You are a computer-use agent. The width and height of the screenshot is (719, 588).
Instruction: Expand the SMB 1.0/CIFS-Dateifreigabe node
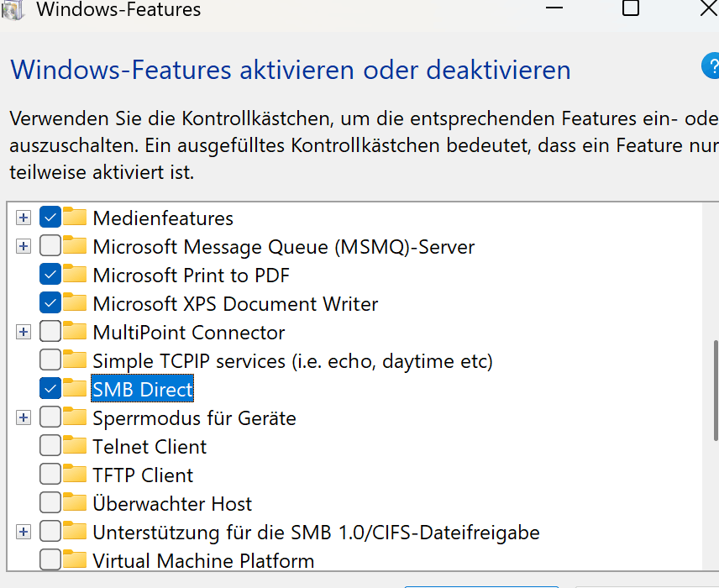[x=24, y=532]
